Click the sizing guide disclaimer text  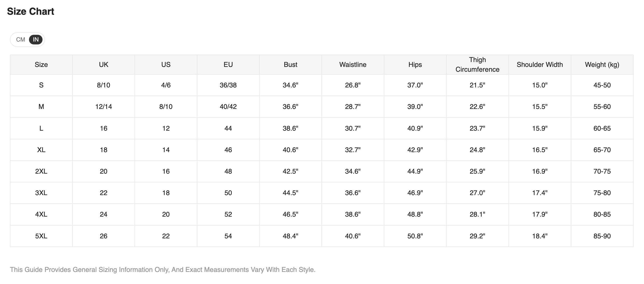(163, 270)
